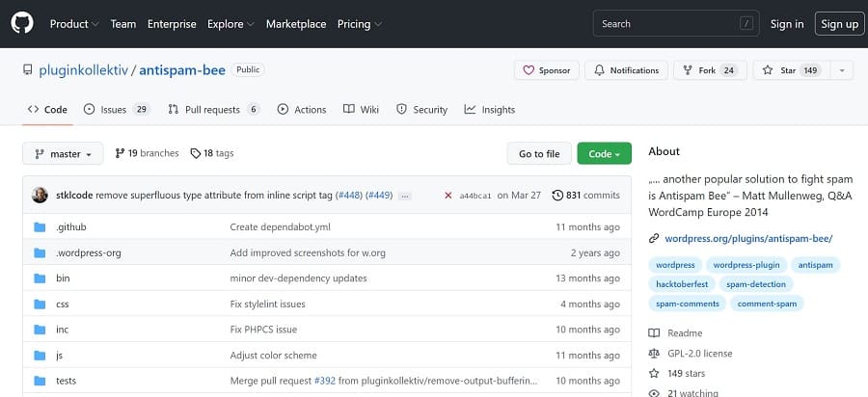Click the link chain icon beside wordpress.org URL
Screen dimensions: 868x397
click(x=654, y=239)
